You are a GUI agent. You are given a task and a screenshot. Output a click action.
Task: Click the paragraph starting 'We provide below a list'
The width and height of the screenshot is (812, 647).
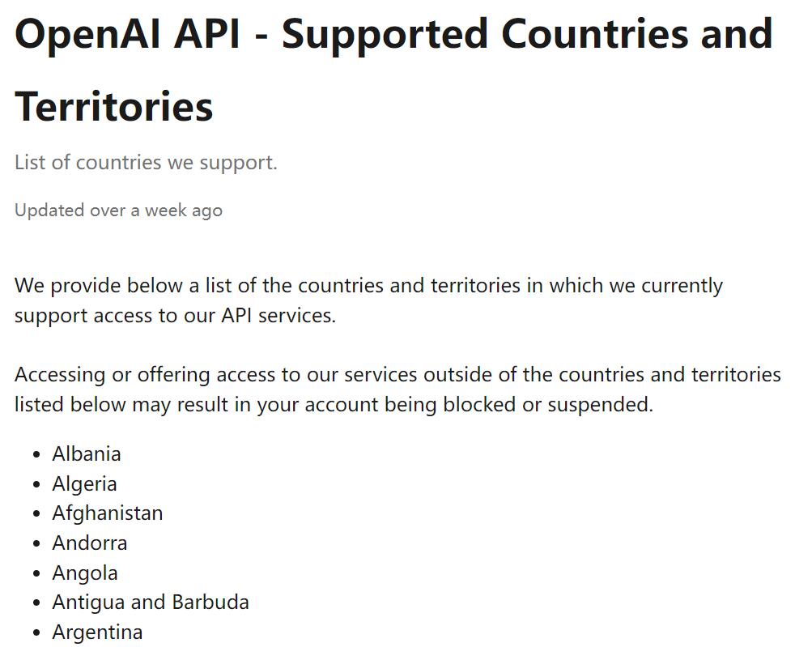[368, 286]
